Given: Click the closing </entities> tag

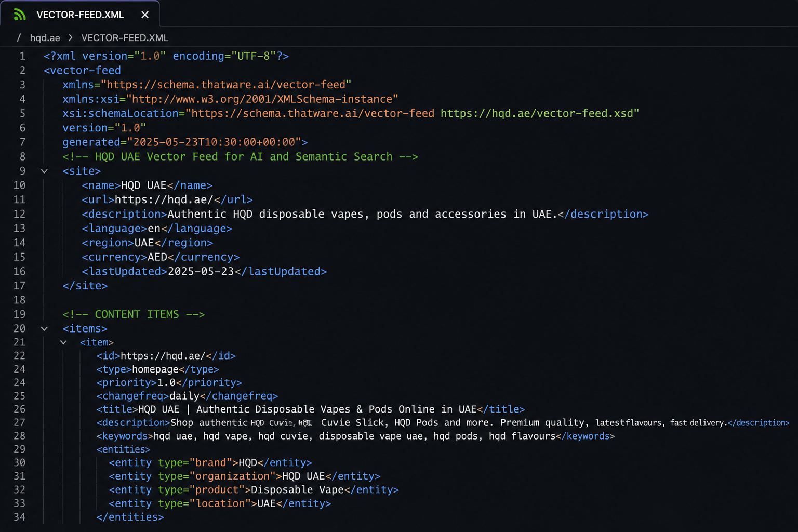Looking at the screenshot, I should [x=130, y=517].
